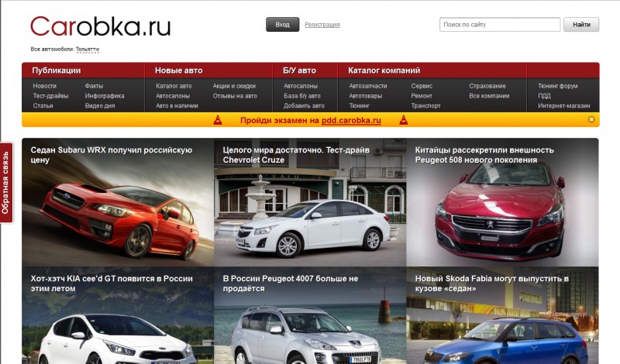This screenshot has height=364, width=620.
Task: Open the Chevrolet Cruze test-drive article
Action: (310, 202)
